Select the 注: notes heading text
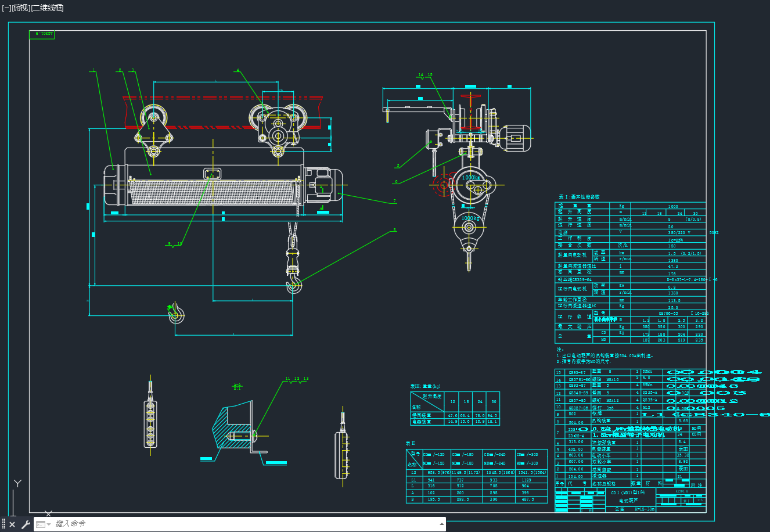This screenshot has height=532, width=770. (x=560, y=350)
